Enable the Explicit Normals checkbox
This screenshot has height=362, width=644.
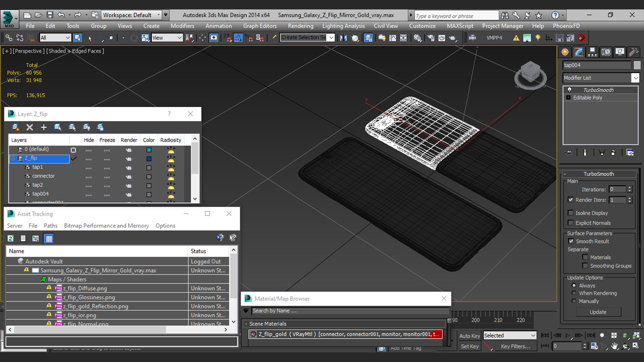coord(571,223)
